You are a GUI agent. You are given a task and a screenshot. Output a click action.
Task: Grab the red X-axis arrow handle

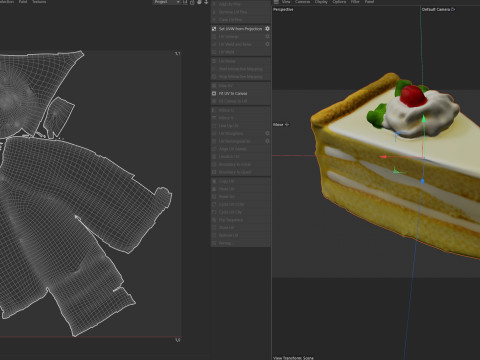pyautogui.click(x=383, y=156)
